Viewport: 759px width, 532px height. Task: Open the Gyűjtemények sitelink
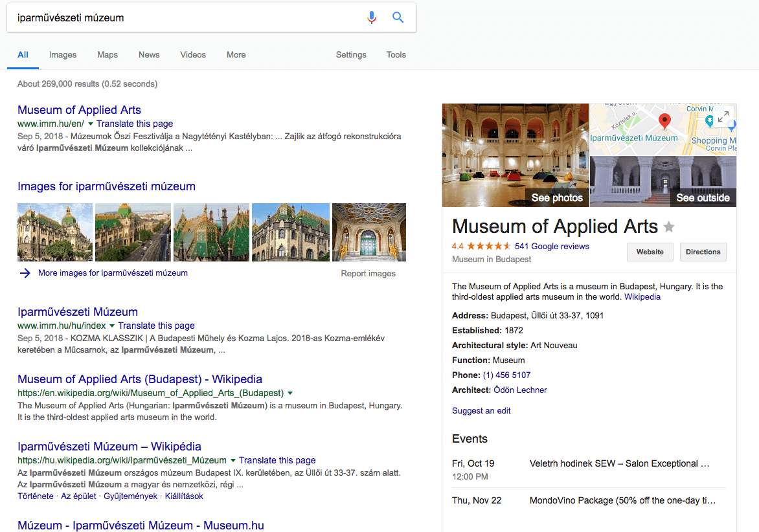point(131,496)
